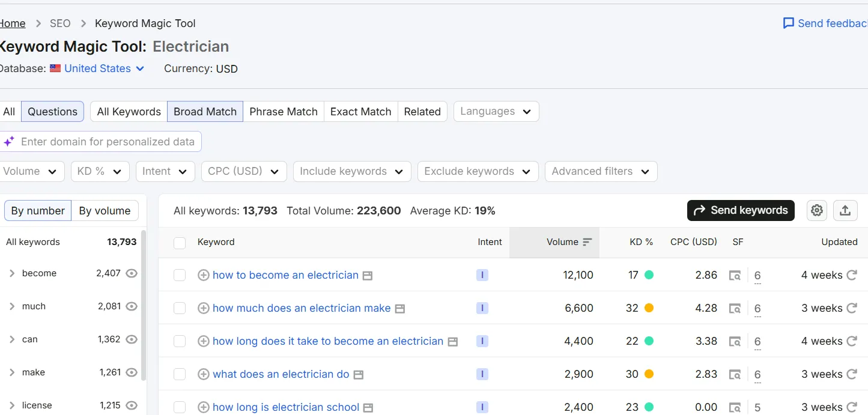View SERP features icon in 6,600 volume row
This screenshot has height=415, width=868.
(735, 309)
